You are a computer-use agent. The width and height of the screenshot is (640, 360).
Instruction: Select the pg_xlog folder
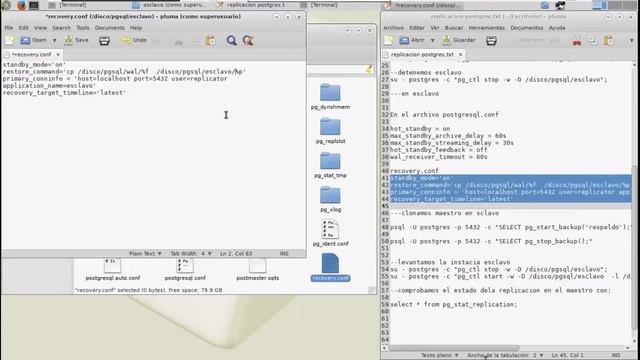(330, 199)
